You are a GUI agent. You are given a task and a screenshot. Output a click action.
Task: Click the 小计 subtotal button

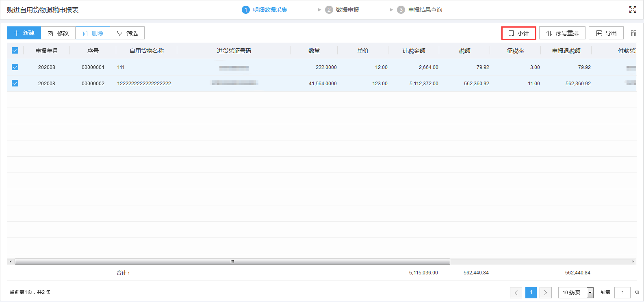point(518,33)
